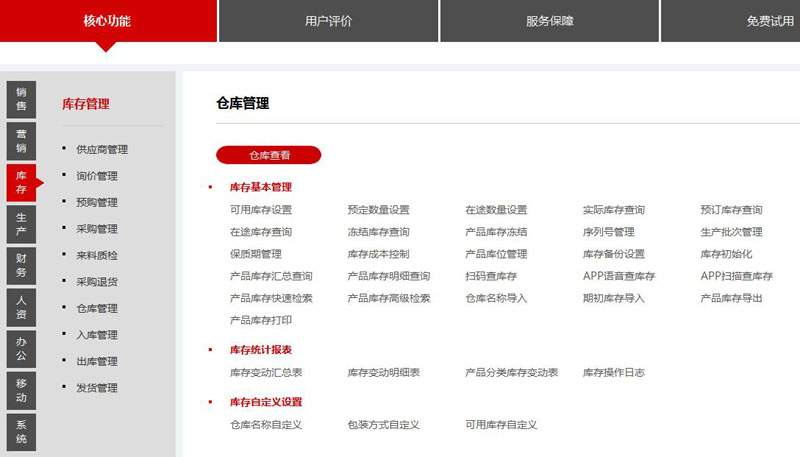This screenshot has height=457, width=800.
Task: Click the 核心功能 tab
Action: pos(107,21)
